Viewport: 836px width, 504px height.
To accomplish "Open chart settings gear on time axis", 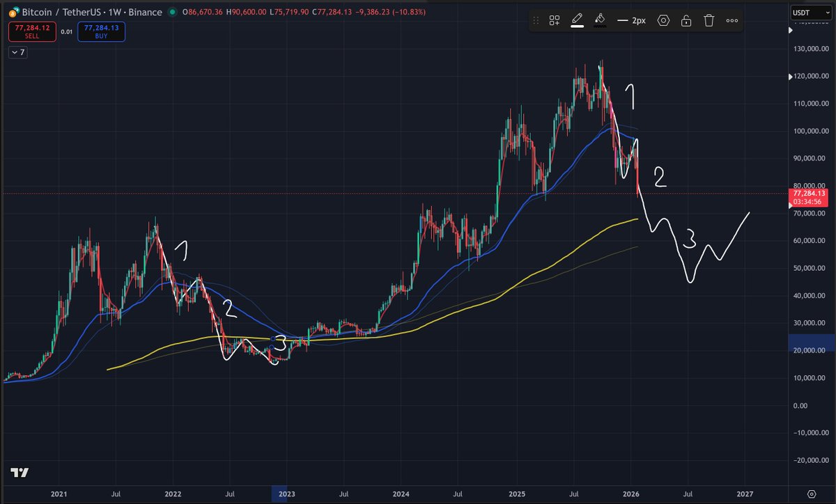I will [x=812, y=494].
